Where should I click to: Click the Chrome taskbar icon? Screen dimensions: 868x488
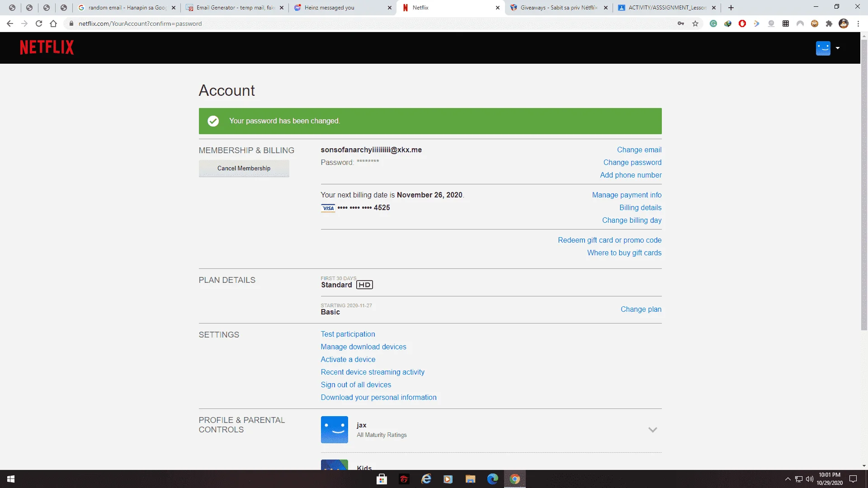514,479
